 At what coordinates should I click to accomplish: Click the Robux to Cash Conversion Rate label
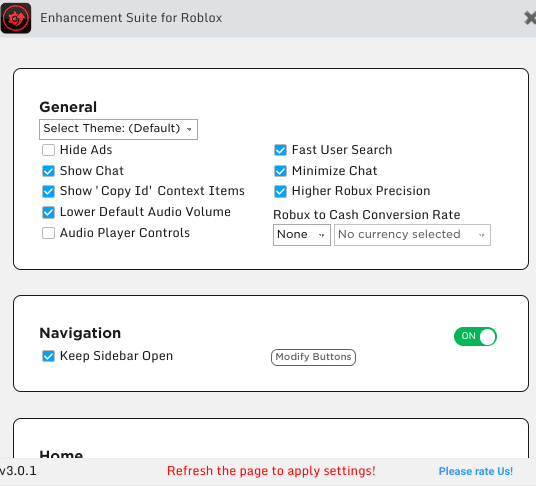(x=366, y=215)
